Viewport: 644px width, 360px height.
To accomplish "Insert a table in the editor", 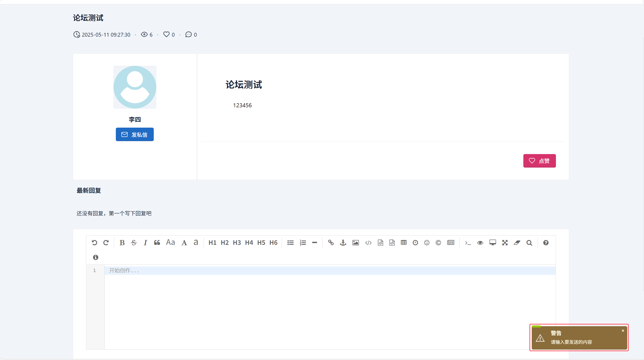I will (x=404, y=243).
